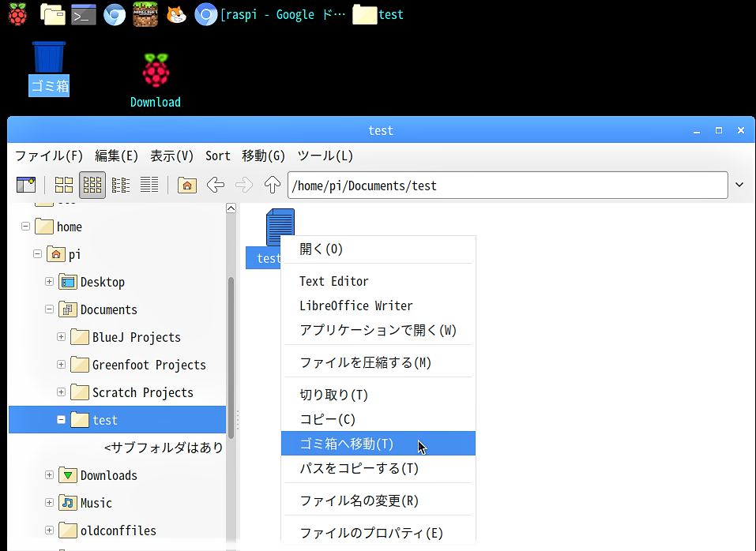Choose ゴミ箱へ移動(T) in context menu
The width and height of the screenshot is (756, 551).
378,443
